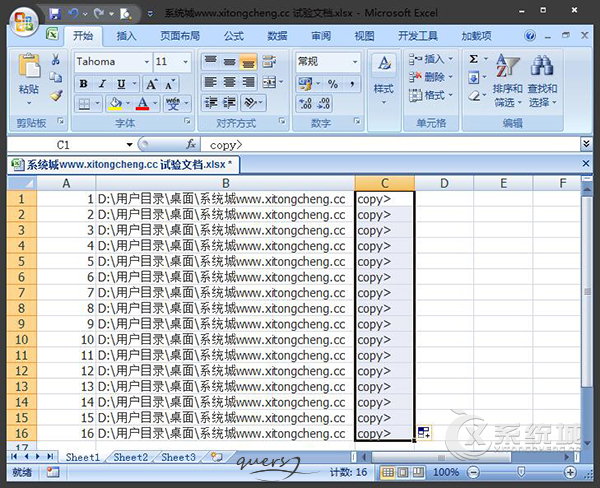Align text right
The height and width of the screenshot is (488, 600).
[248, 82]
